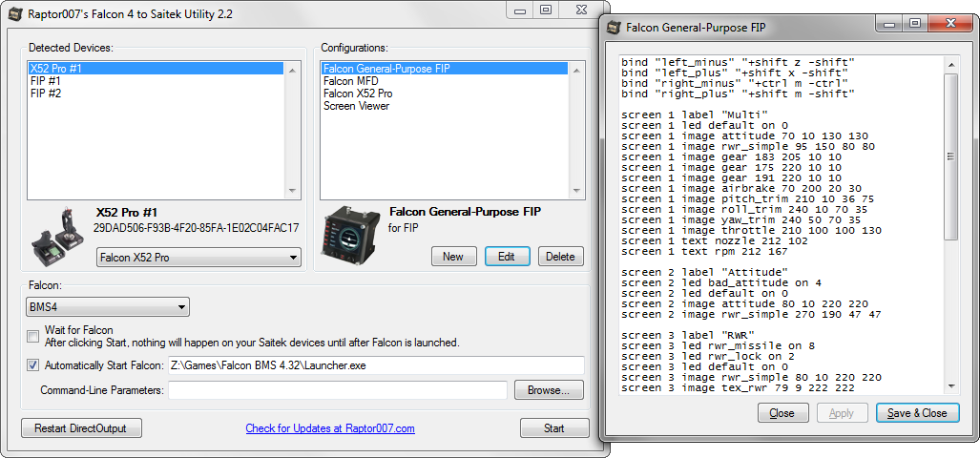Click the Launcher.exe path input field
The width and height of the screenshot is (980, 458).
coord(376,365)
